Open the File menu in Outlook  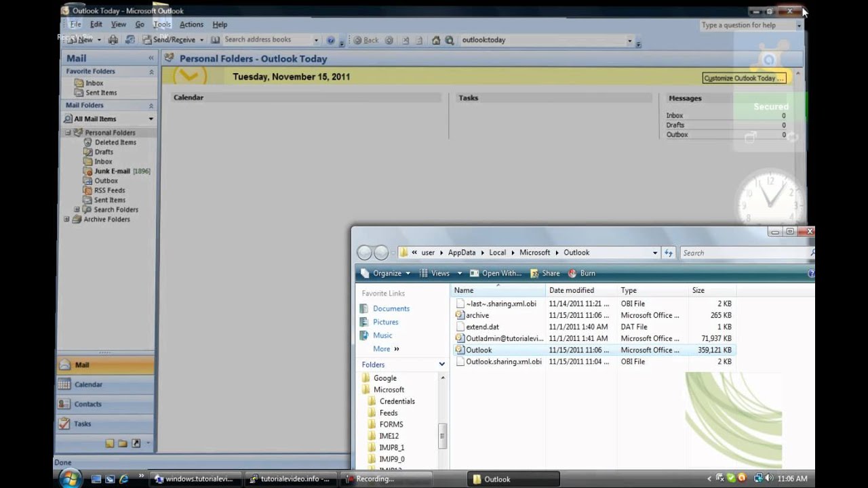click(75, 24)
